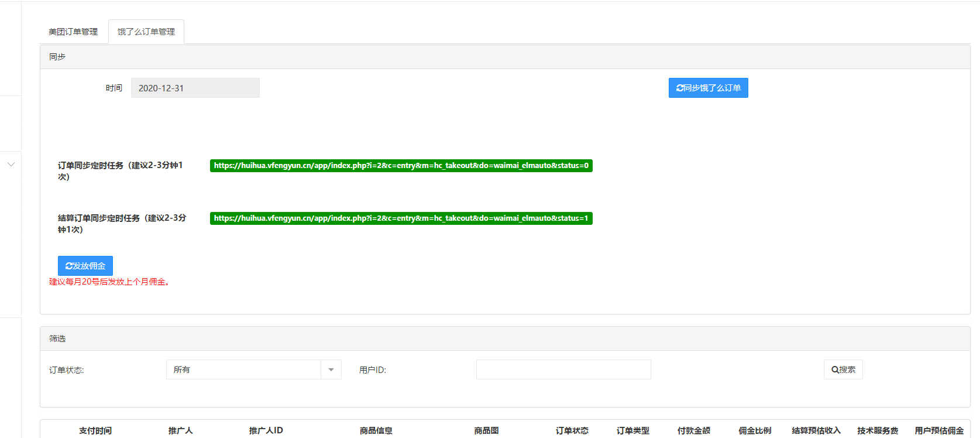Viewport: 980px width, 438px height.
Task: Click the 商品信息 column header
Action: (x=376, y=430)
